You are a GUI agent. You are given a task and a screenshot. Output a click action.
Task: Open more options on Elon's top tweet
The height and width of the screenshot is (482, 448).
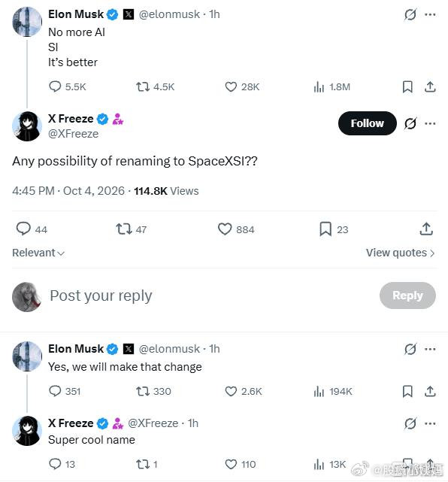[430, 14]
